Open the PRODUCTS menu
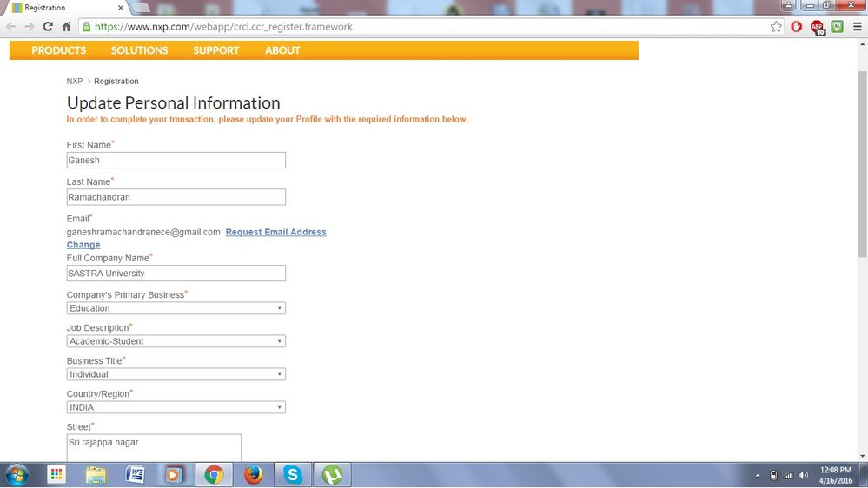 coord(59,50)
